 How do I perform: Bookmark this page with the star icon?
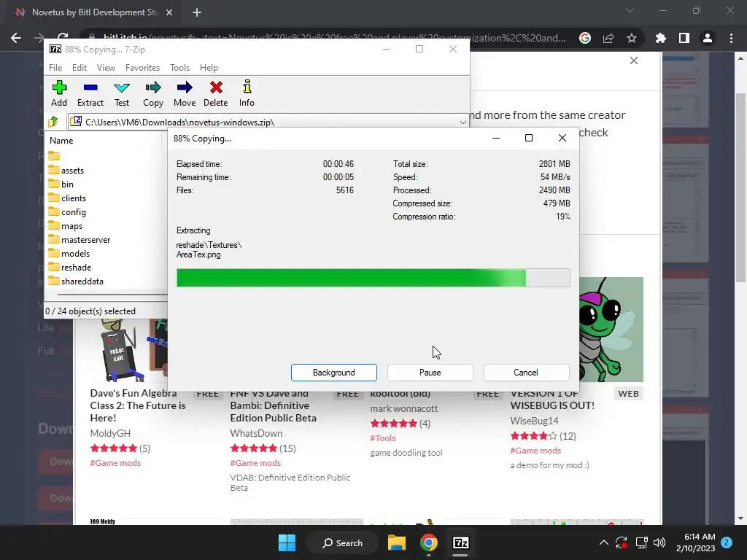pos(632,38)
